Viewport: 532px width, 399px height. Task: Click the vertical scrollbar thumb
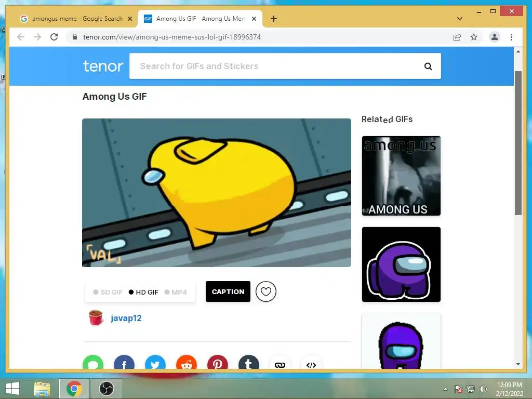(x=518, y=143)
